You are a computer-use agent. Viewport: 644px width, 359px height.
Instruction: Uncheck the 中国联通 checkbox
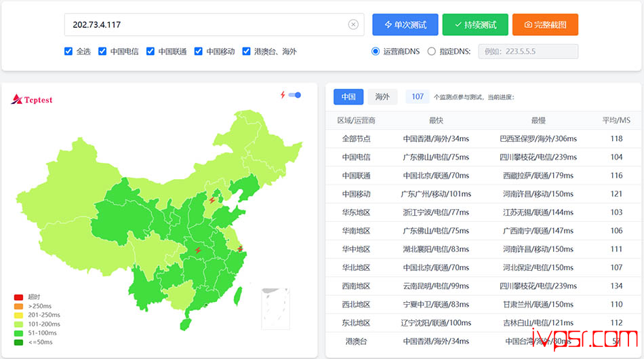click(x=150, y=52)
